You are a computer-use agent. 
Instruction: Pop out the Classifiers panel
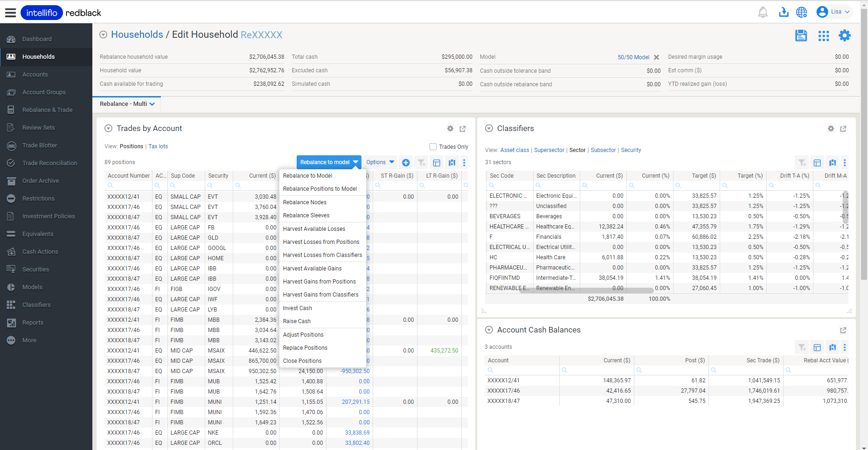[843, 129]
